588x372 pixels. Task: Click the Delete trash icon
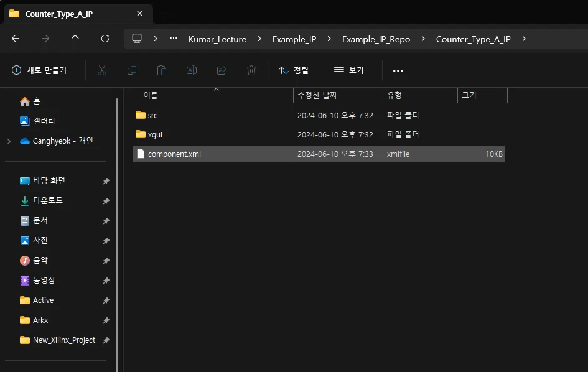[x=251, y=70]
